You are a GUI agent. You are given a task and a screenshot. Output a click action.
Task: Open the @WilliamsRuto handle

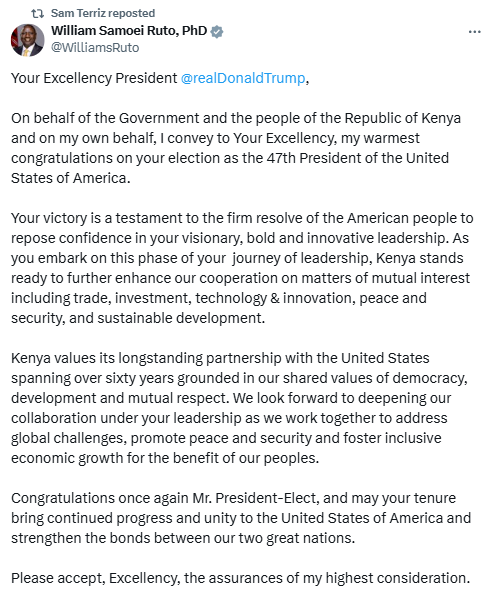pos(95,48)
